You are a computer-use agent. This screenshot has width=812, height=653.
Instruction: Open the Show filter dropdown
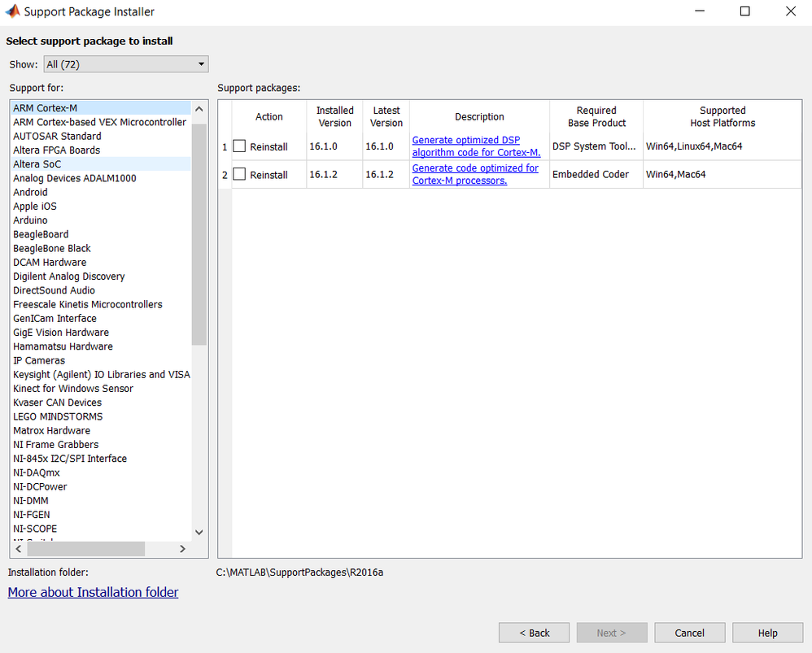pyautogui.click(x=126, y=64)
